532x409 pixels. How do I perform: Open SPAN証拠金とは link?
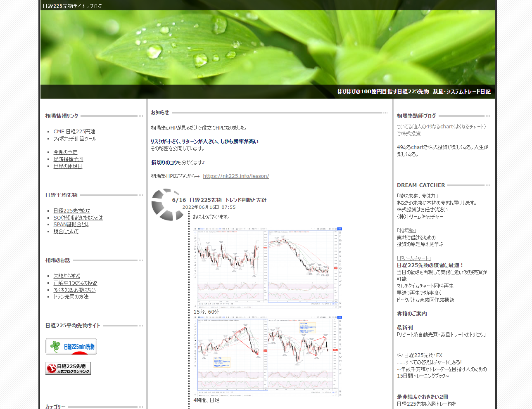[x=71, y=225]
